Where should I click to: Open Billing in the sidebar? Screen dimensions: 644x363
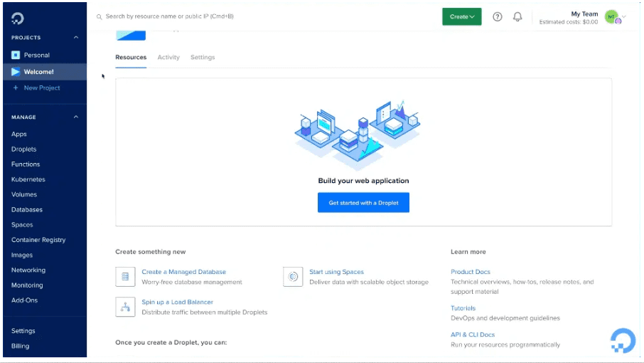coord(20,346)
